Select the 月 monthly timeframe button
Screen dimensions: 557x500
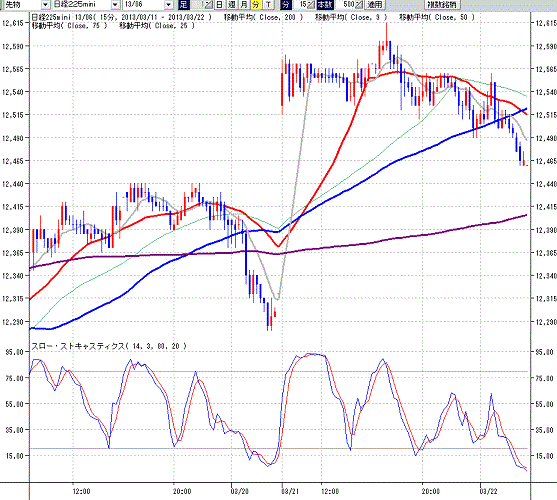coord(244,5)
